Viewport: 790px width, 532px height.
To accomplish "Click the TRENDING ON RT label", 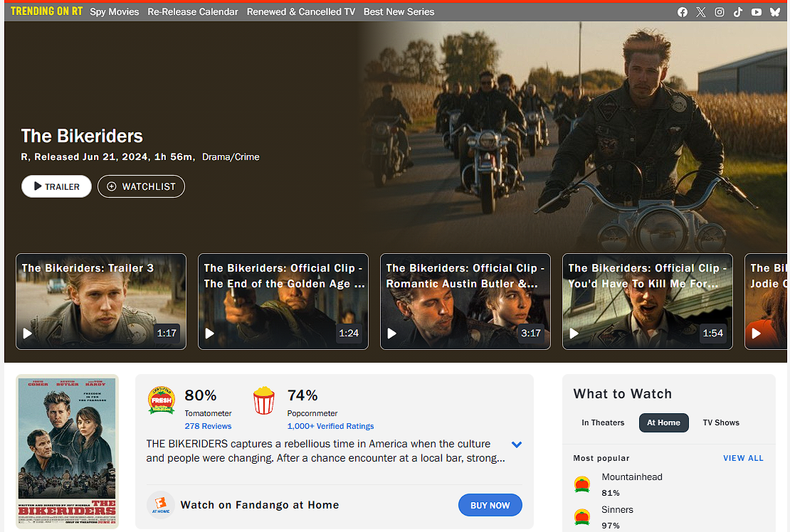I will [x=46, y=11].
